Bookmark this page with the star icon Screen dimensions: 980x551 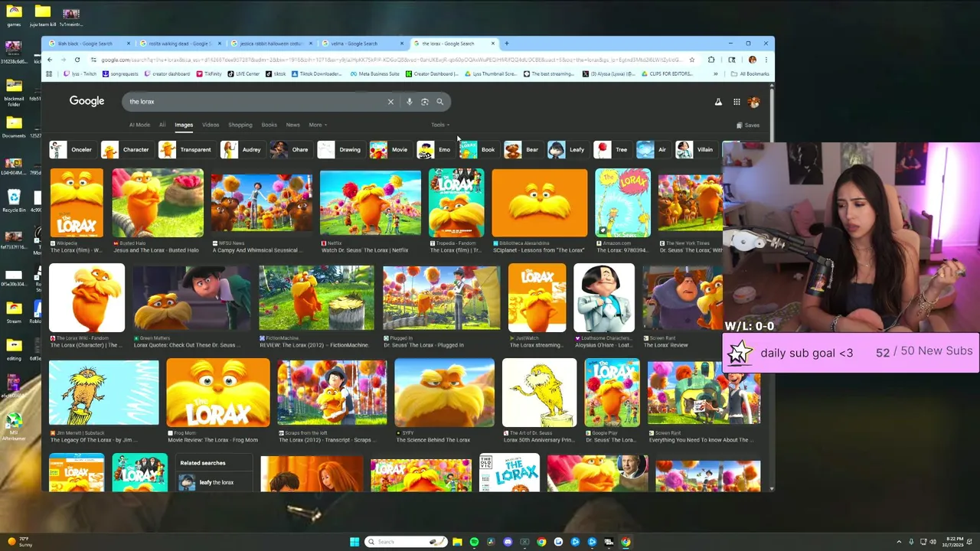point(691,60)
